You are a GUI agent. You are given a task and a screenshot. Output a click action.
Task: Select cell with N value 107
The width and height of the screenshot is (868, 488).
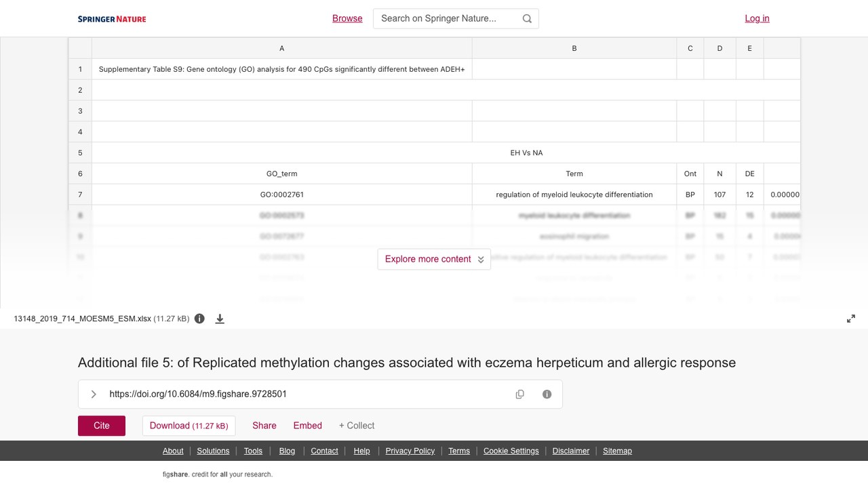(x=720, y=195)
